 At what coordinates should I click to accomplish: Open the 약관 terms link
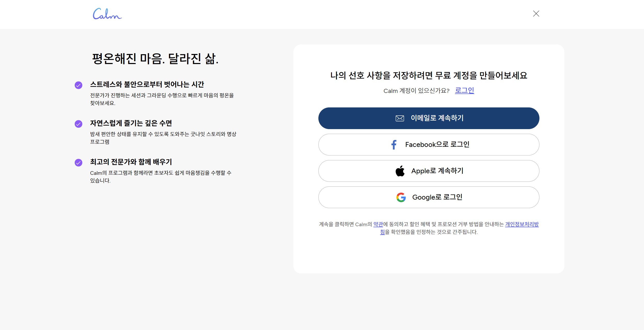pos(378,224)
